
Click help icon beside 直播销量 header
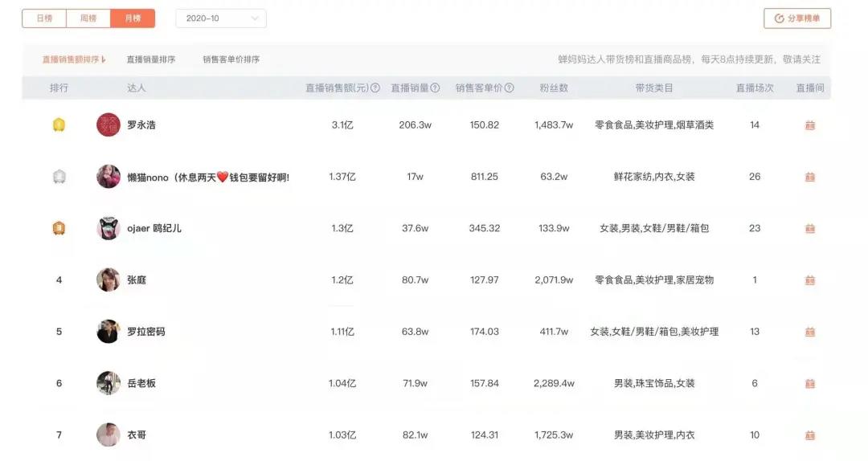tap(435, 88)
